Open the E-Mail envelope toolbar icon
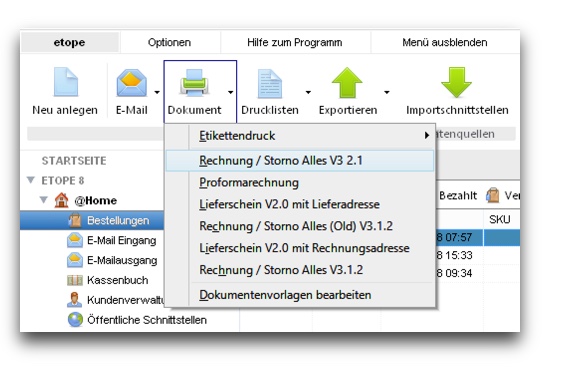The image size is (581, 388). point(132,83)
